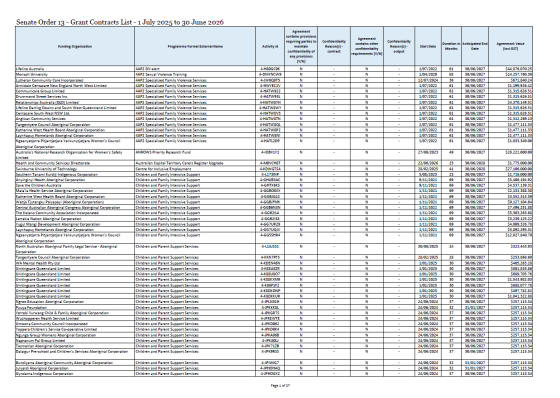Viewport: 560px width, 398px height.
Task: Select the Drummond Street Services cell
Action: click(x=75, y=96)
